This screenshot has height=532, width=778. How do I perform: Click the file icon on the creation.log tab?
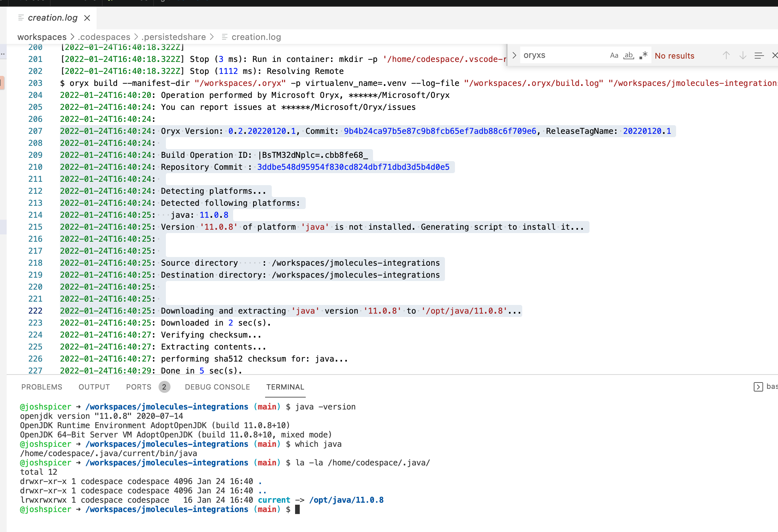21,17
